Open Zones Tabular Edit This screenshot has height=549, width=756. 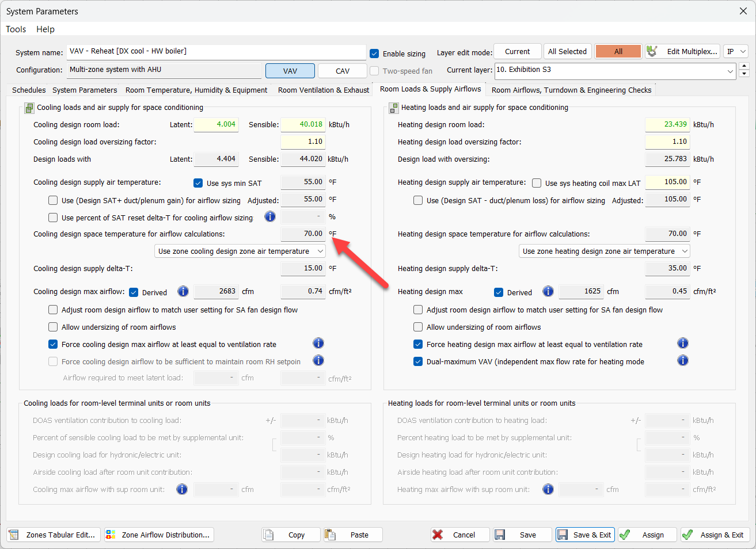(54, 535)
